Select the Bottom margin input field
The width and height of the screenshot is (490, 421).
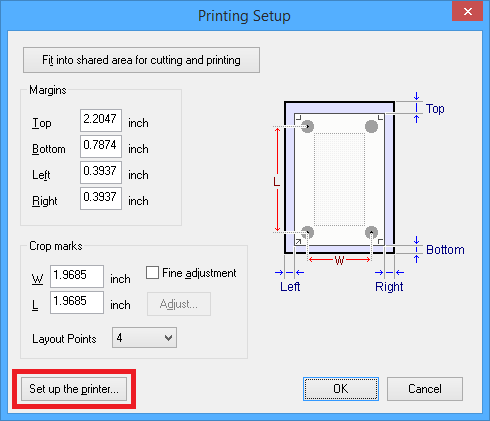coord(101,146)
